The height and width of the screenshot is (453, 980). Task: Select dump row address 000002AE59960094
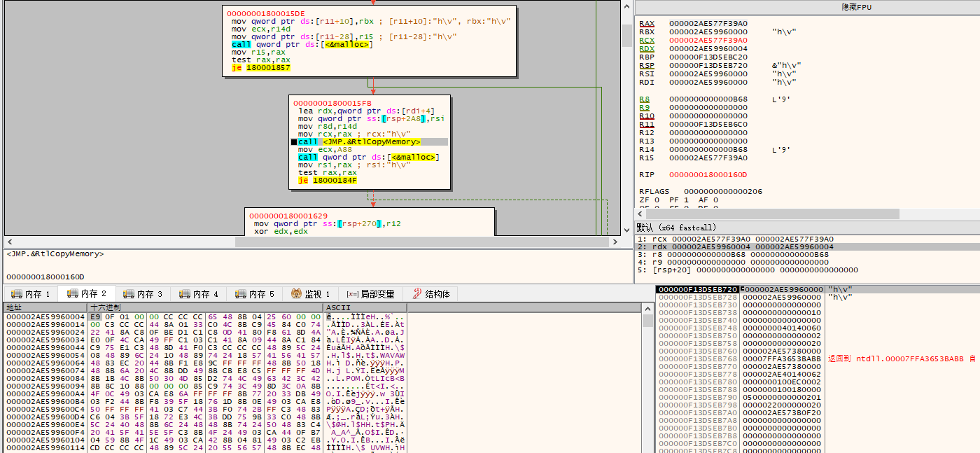pyautogui.click(x=45, y=386)
